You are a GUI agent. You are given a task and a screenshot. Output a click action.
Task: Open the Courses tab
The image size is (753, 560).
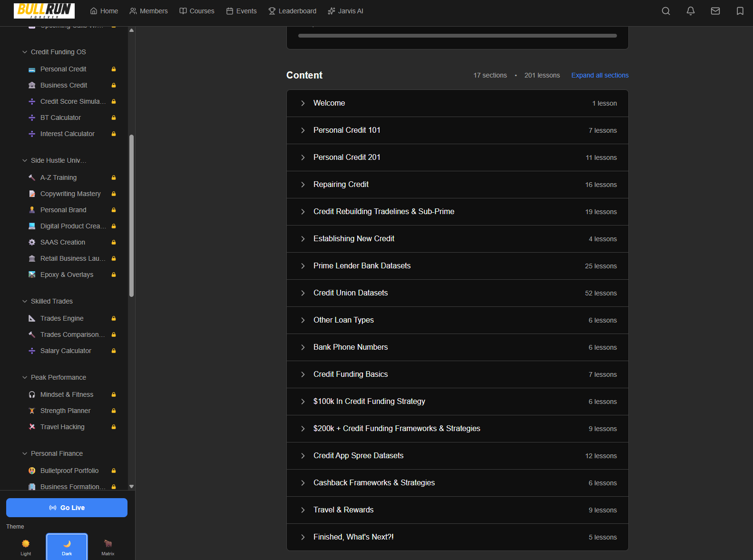(x=197, y=11)
